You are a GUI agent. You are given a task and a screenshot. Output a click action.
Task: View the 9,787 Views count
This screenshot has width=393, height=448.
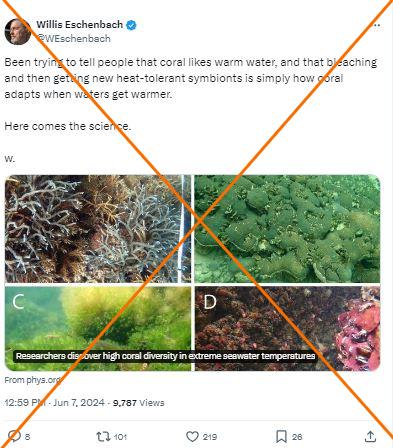tap(138, 403)
